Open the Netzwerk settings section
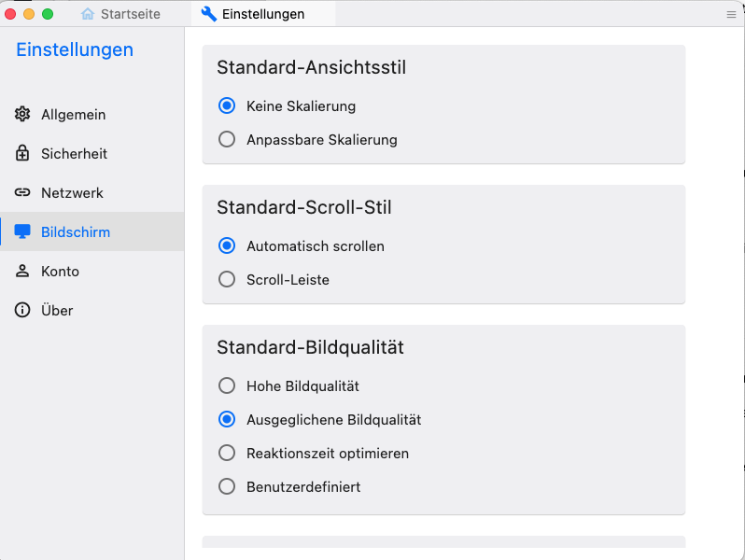The width and height of the screenshot is (745, 560). click(72, 193)
